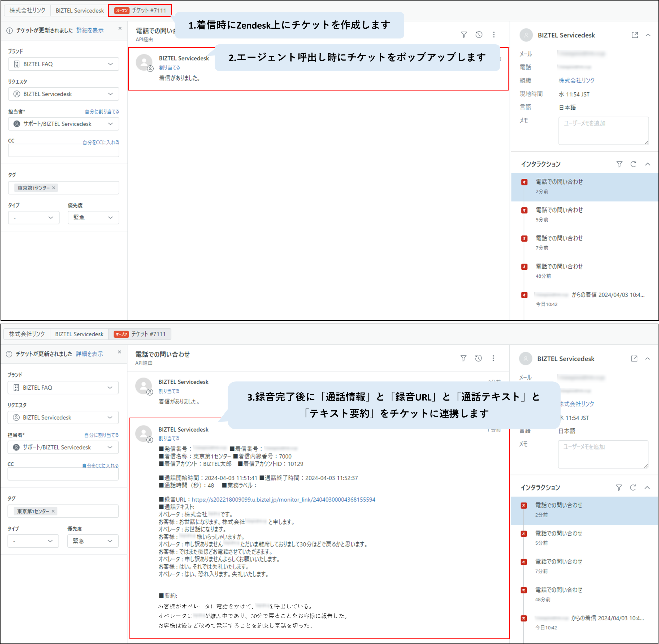Open the タイプ dropdown in upper screenshot
This screenshot has height=644, width=659.
tap(34, 217)
